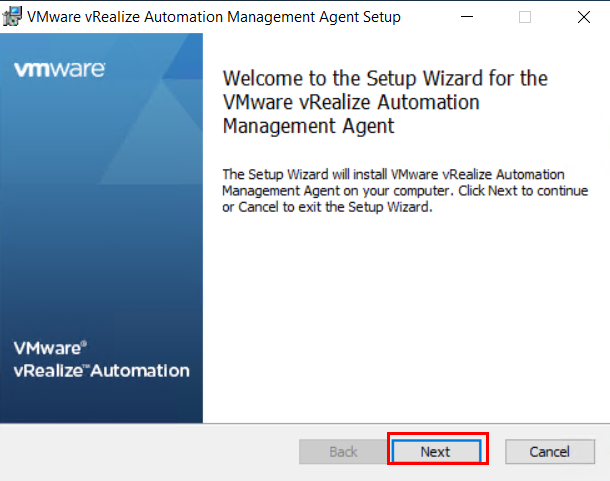Click the installer icon in the title bar
The height and width of the screenshot is (481, 610).
tap(12, 17)
